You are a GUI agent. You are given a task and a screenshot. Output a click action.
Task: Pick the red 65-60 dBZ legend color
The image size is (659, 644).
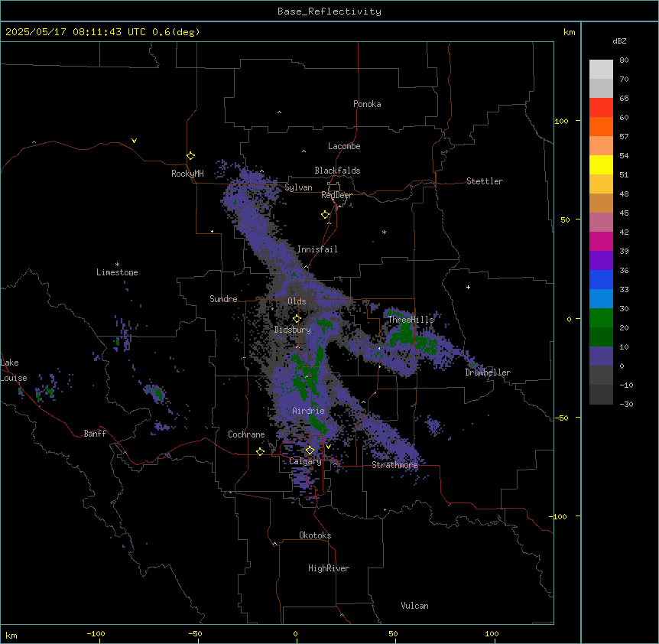tap(601, 108)
